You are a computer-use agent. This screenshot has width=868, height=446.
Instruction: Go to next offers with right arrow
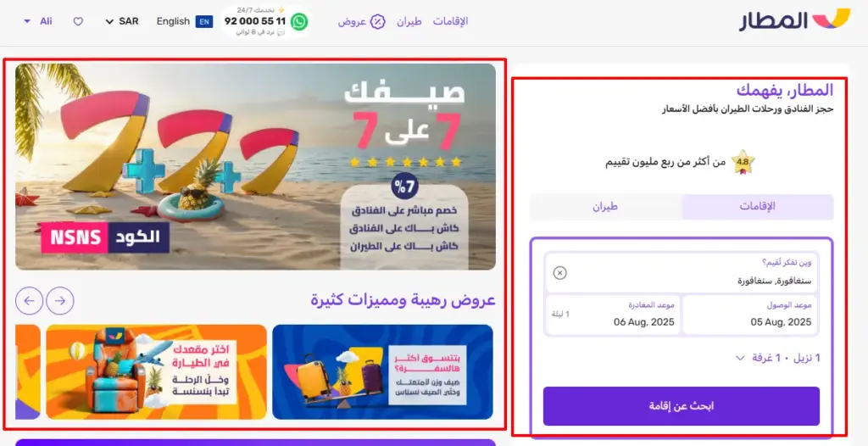point(60,301)
